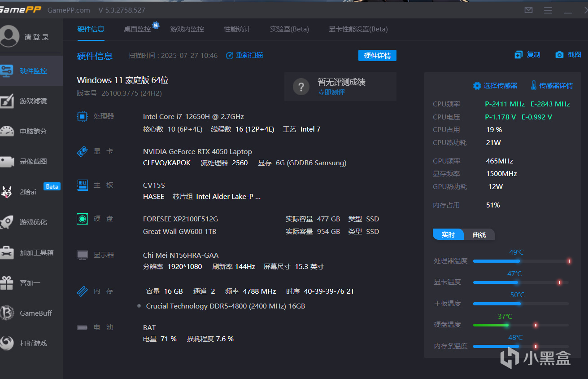Click the "51%" 内存占用 value
The width and height of the screenshot is (588, 379).
pos(493,205)
